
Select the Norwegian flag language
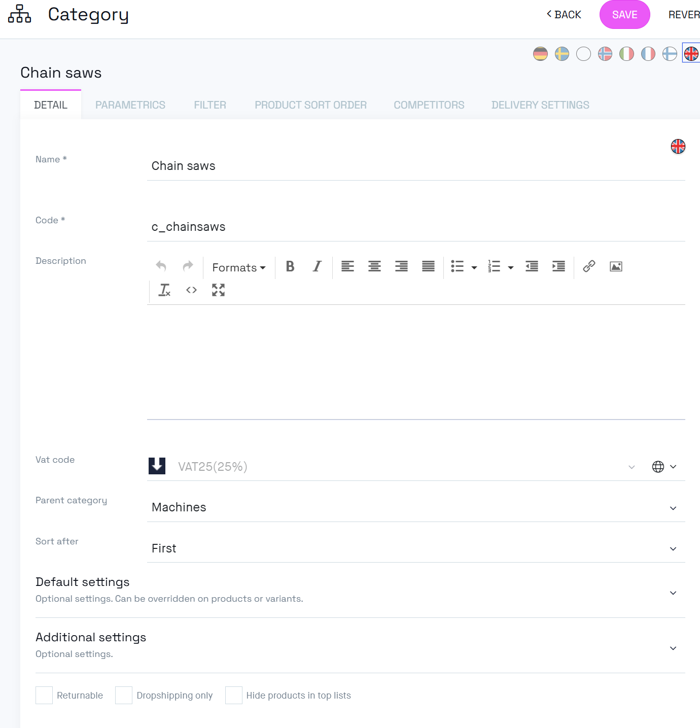[x=605, y=54]
